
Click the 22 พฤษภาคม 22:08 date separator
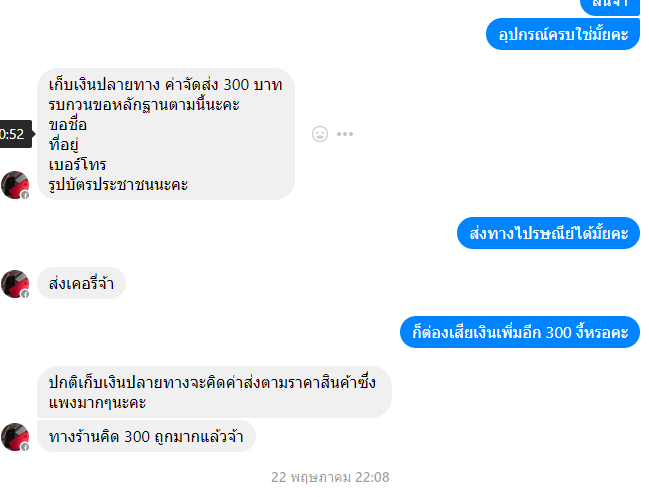(330, 477)
